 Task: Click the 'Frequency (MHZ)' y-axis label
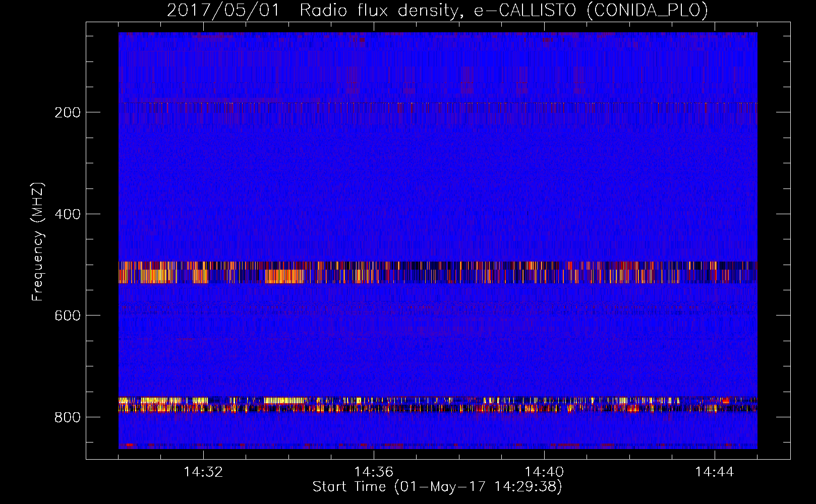tap(38, 242)
